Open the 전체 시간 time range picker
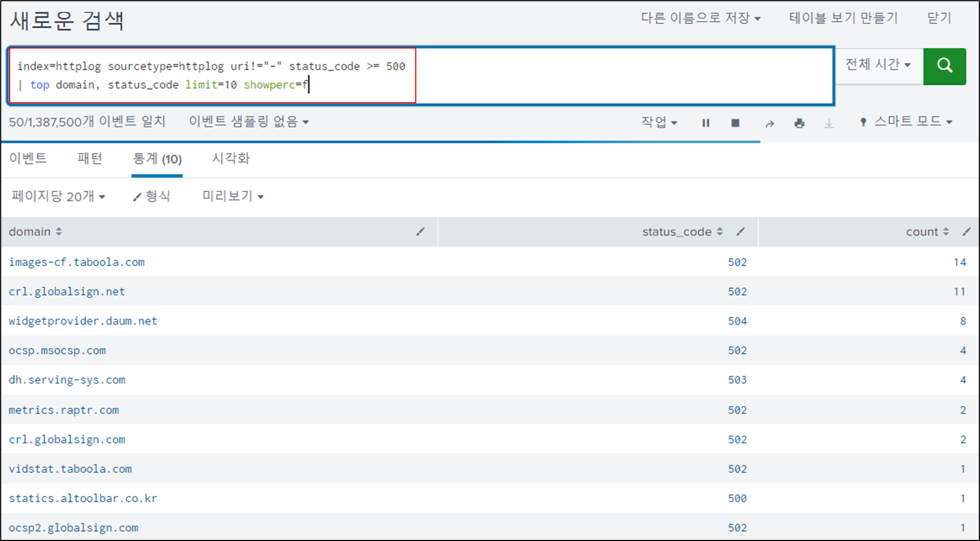The width and height of the screenshot is (980, 541). 878,65
